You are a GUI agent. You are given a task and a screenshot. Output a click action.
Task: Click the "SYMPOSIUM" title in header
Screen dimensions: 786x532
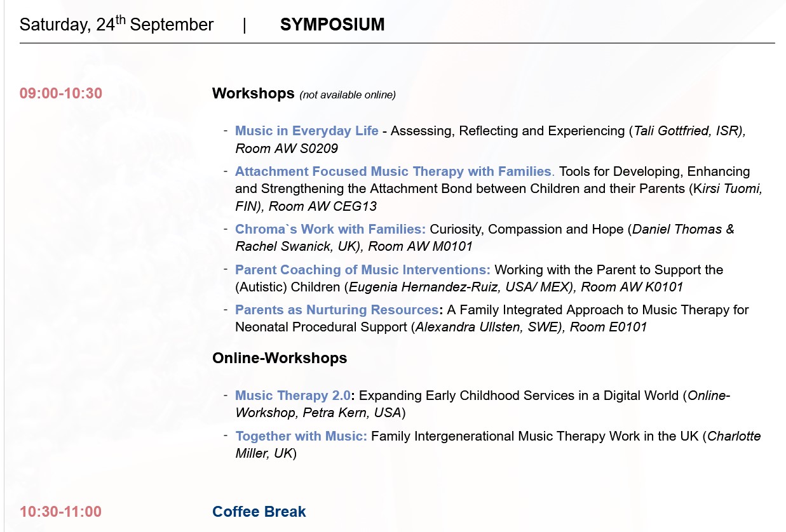332,25
